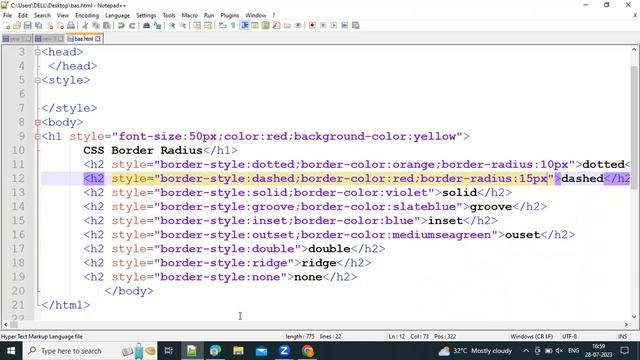Screen dimensions: 640x360
Task: Show the Document Map panel icon
Action: 265,25
